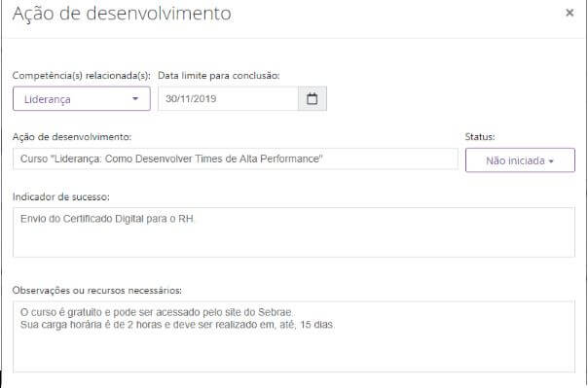The image size is (588, 388).
Task: Edit the Ação de desenvolvimento course field
Action: point(236,159)
